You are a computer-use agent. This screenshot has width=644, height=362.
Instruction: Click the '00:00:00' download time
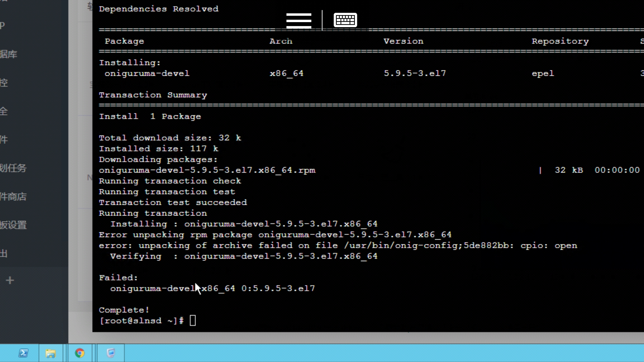tap(617, 170)
